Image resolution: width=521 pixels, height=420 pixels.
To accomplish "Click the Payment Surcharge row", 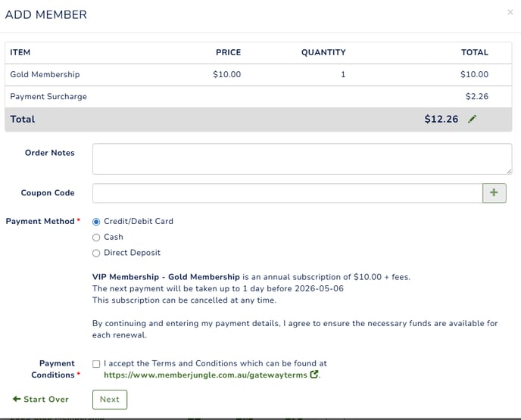I will pyautogui.click(x=258, y=97).
